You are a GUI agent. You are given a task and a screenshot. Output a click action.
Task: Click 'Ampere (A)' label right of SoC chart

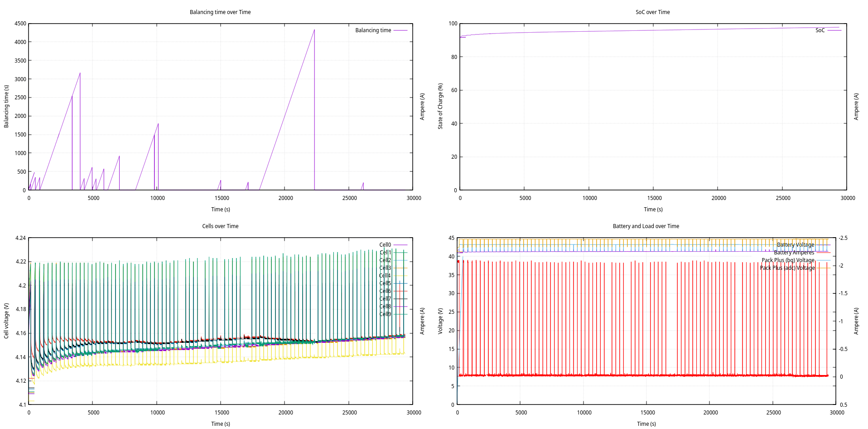click(856, 107)
